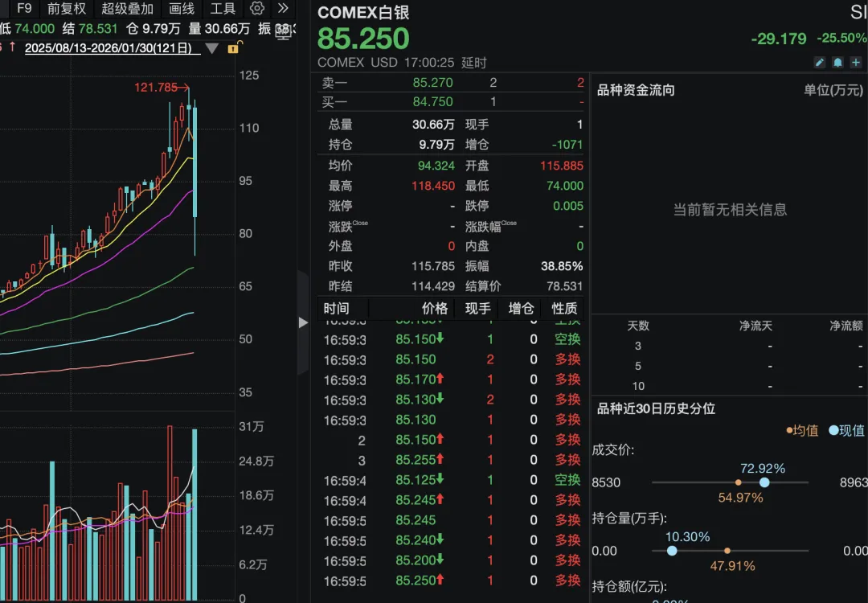Click the blue 72.92% current-value slider dot
868x603 pixels.
(x=764, y=482)
